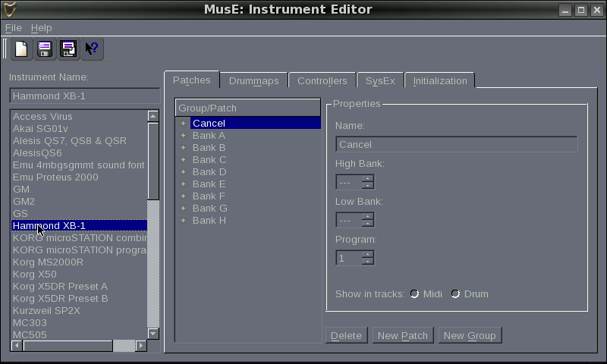The image size is (607, 364).
Task: Click the New Patch button
Action: [403, 335]
